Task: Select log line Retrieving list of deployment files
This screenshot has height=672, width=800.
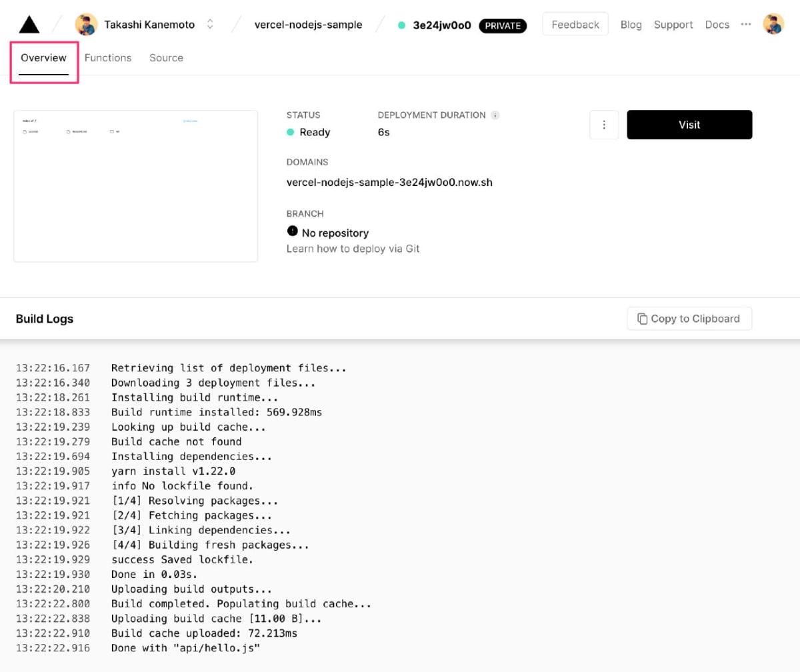Action: tap(229, 368)
